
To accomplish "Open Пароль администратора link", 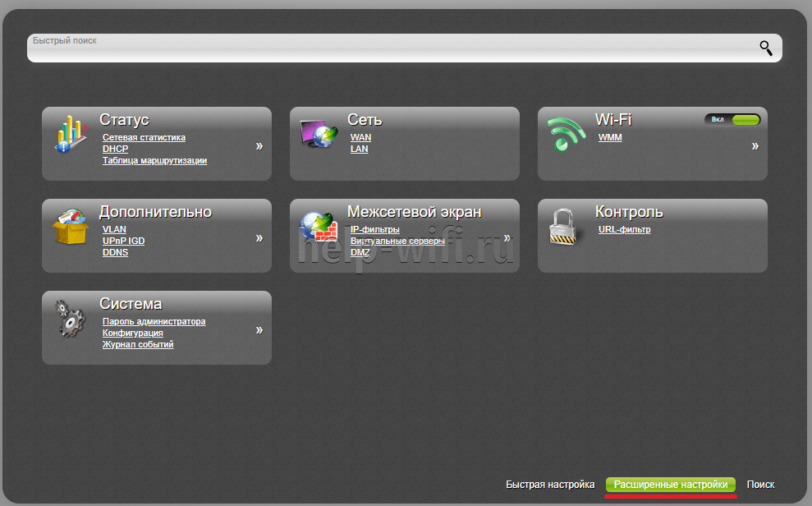I will tap(154, 322).
